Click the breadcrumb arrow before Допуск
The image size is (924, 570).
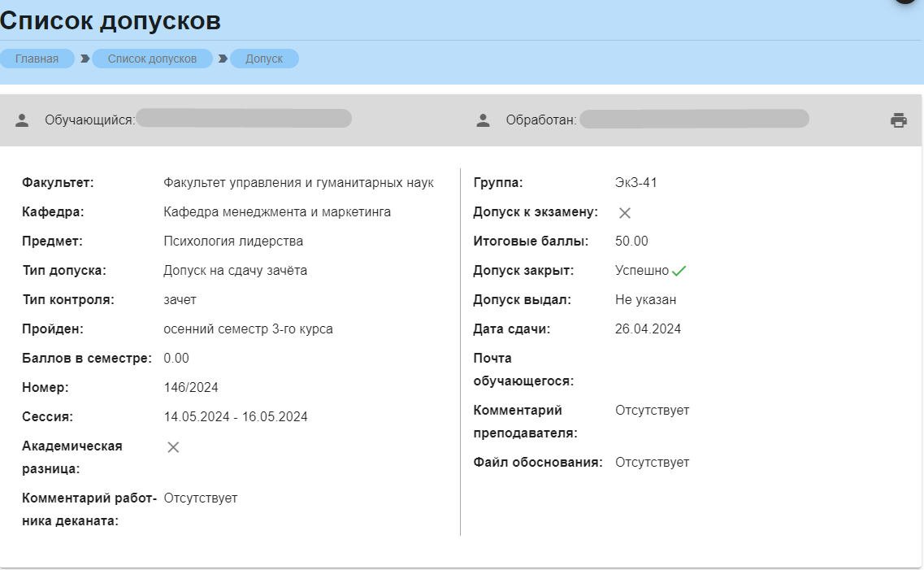[x=223, y=59]
